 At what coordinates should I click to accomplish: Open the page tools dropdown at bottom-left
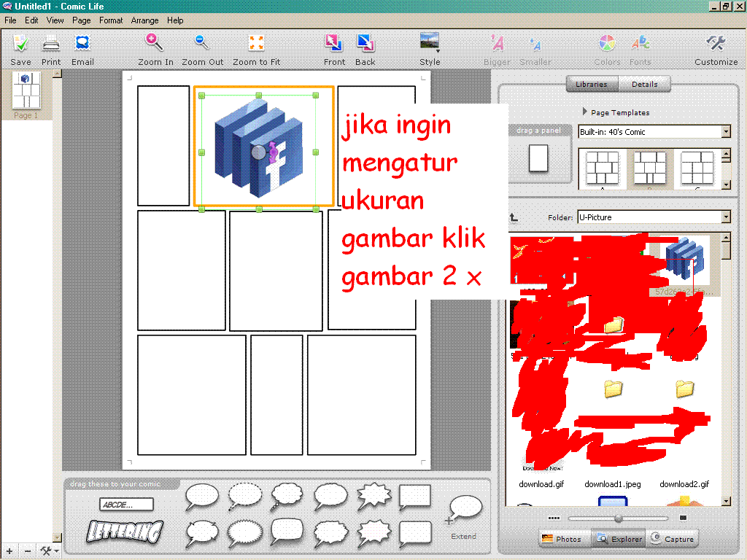(x=49, y=551)
